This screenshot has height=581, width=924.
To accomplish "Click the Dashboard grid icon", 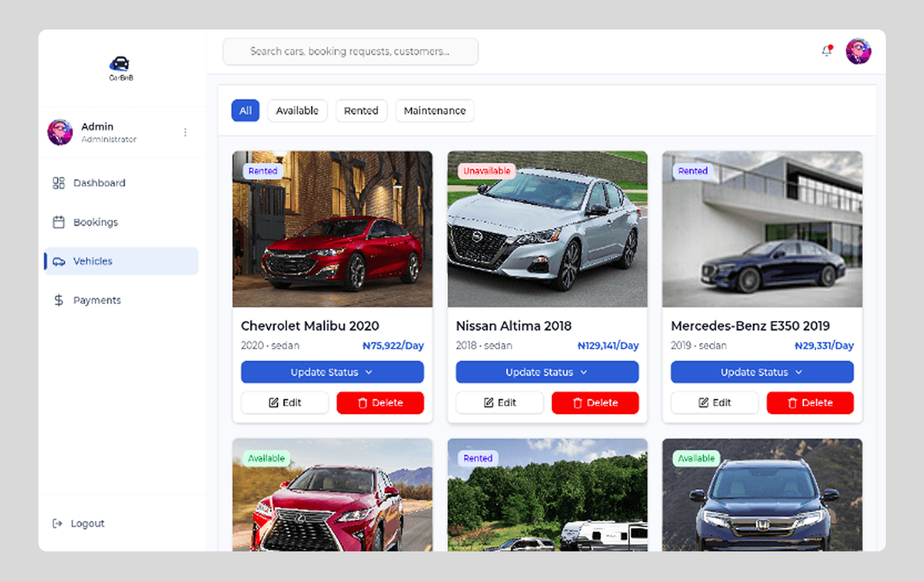I will tap(59, 183).
